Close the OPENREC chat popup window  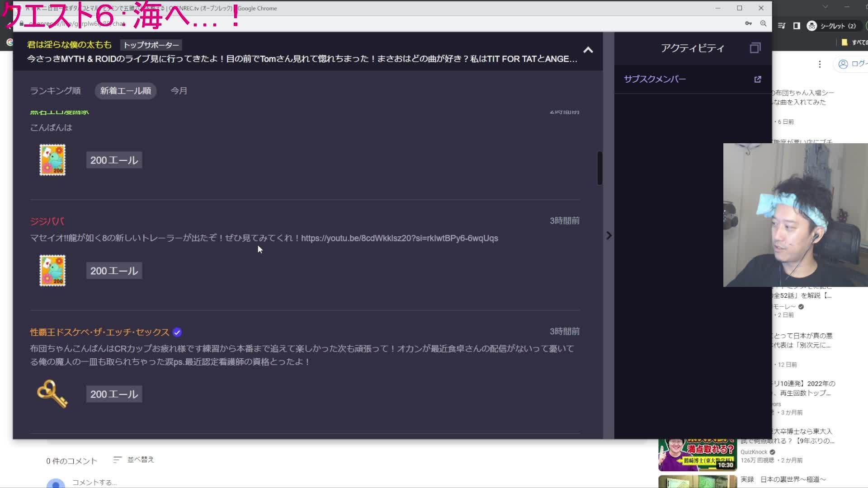click(761, 8)
